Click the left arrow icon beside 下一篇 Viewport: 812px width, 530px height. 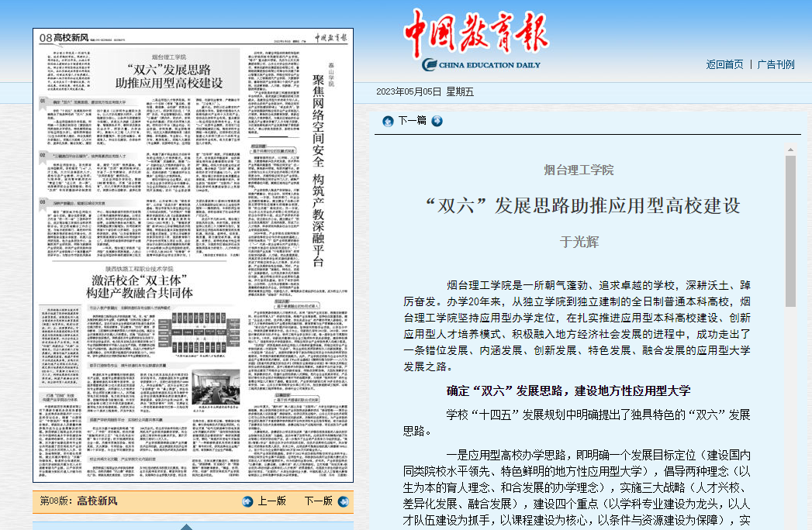click(388, 121)
